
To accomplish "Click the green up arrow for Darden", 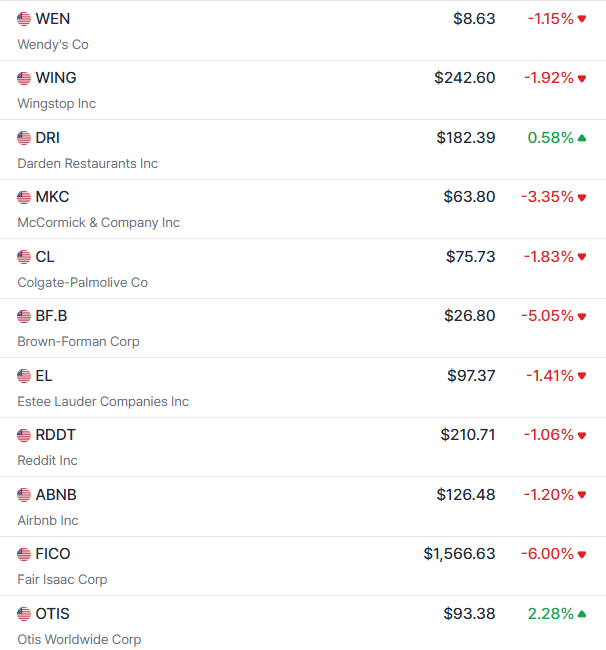I will click(582, 138).
